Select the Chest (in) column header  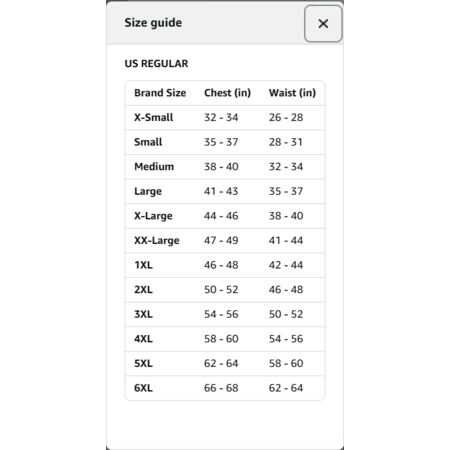227,93
